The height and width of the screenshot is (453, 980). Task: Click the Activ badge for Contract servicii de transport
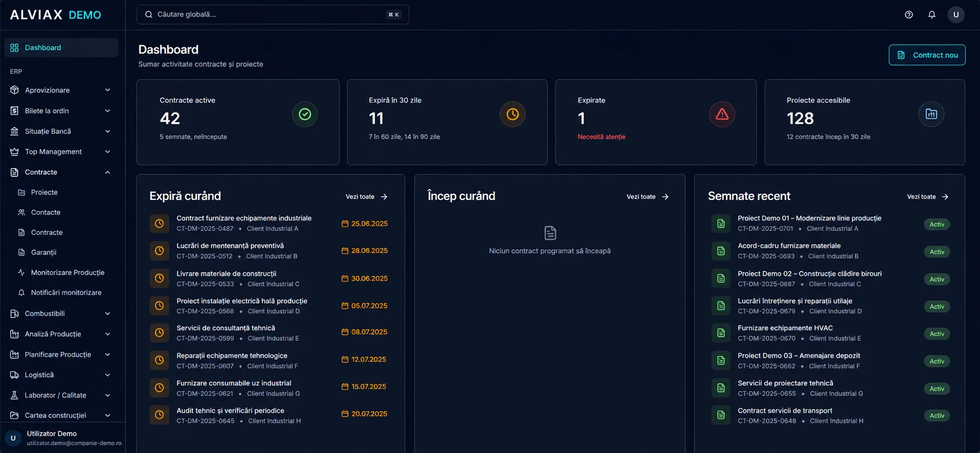tap(937, 415)
